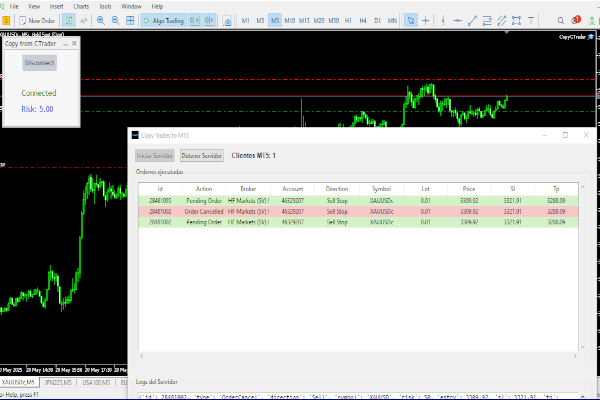This screenshot has height=400, width=600.
Task: Open the View menu
Action: pyautogui.click(x=34, y=7)
